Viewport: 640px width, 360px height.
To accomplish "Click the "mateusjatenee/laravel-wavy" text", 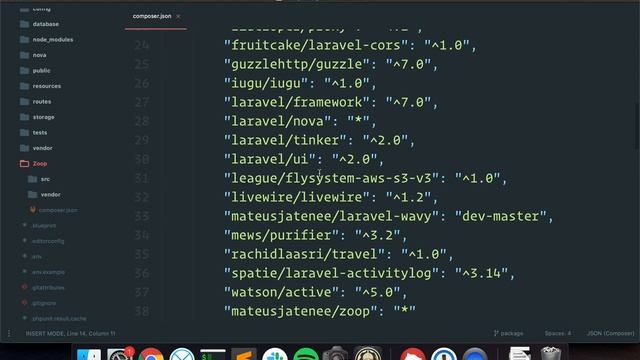I will pyautogui.click(x=331, y=216).
